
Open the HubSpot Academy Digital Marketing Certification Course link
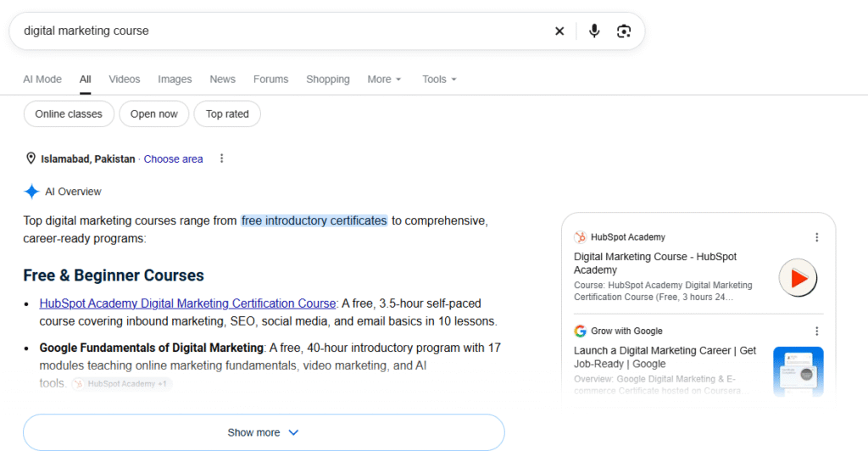click(187, 303)
